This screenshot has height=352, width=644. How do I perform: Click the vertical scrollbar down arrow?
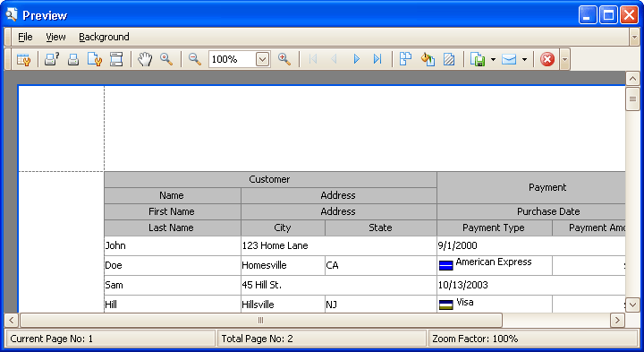(632, 305)
